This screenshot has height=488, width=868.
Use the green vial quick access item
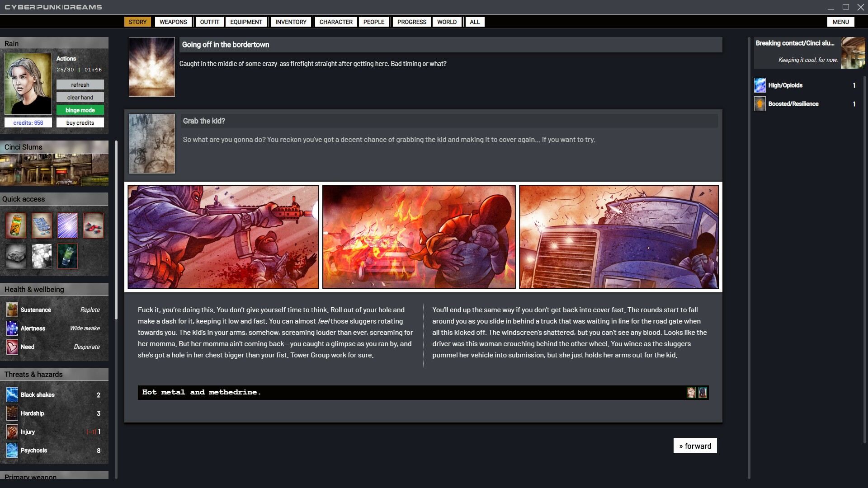click(67, 256)
